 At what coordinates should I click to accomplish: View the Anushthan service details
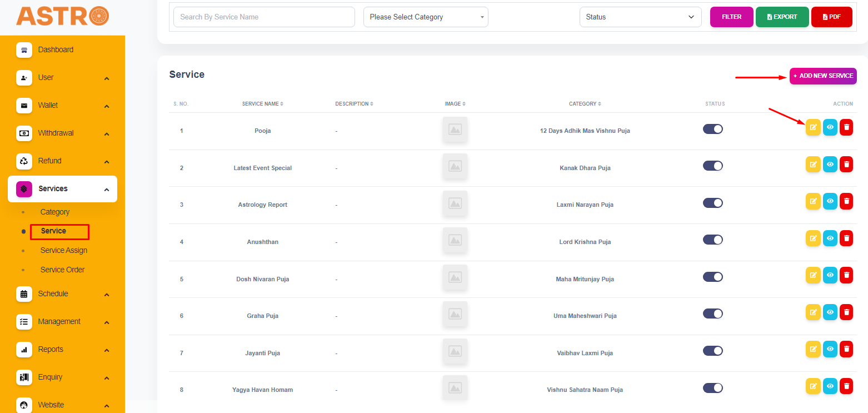(x=830, y=238)
